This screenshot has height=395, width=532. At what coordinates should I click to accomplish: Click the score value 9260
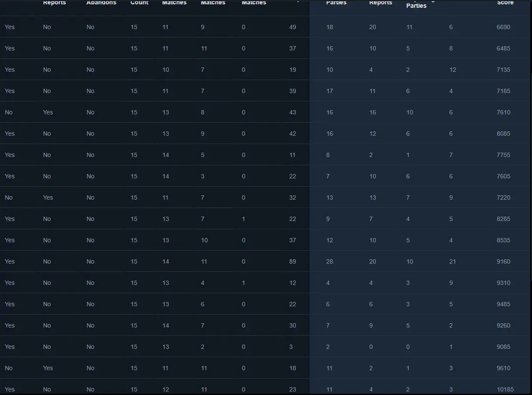tap(503, 325)
